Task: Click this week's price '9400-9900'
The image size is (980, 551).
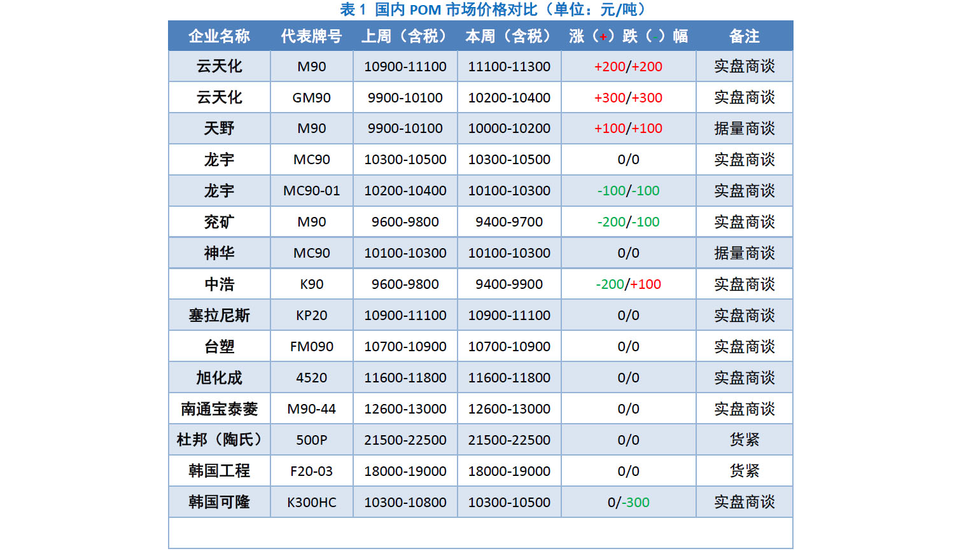Action: click(x=509, y=284)
